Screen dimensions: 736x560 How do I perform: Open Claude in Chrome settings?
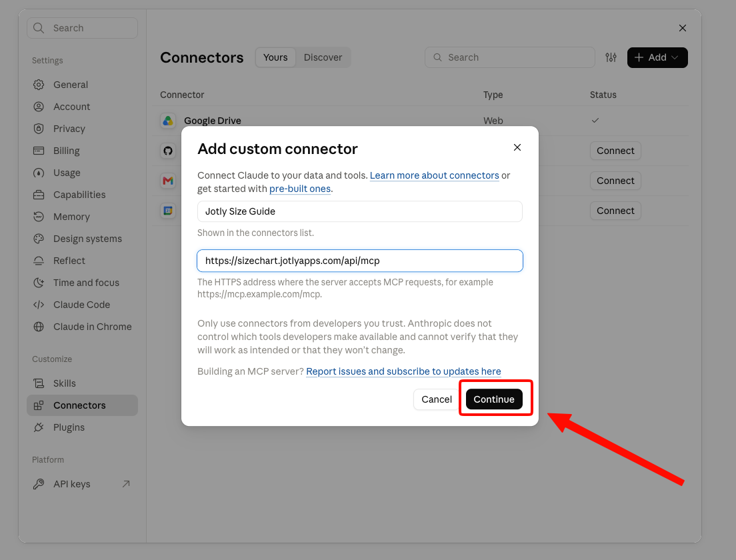[82, 327]
